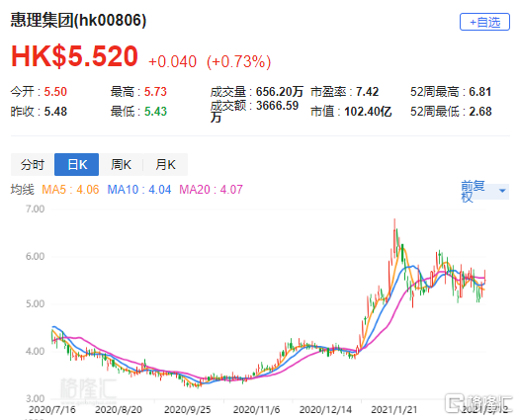Click the 4.00 y-axis price label

35,351
